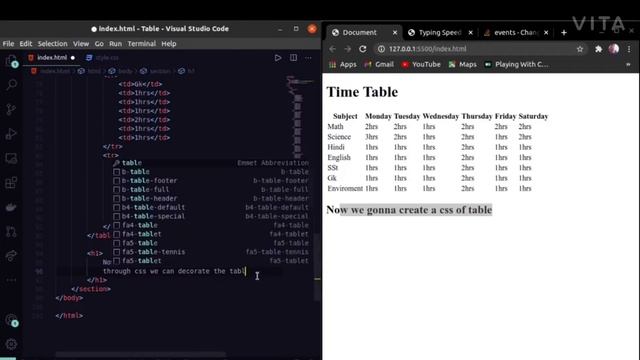The height and width of the screenshot is (360, 640).
Task: Show hidden bookmarks with the chevron
Action: 628,64
